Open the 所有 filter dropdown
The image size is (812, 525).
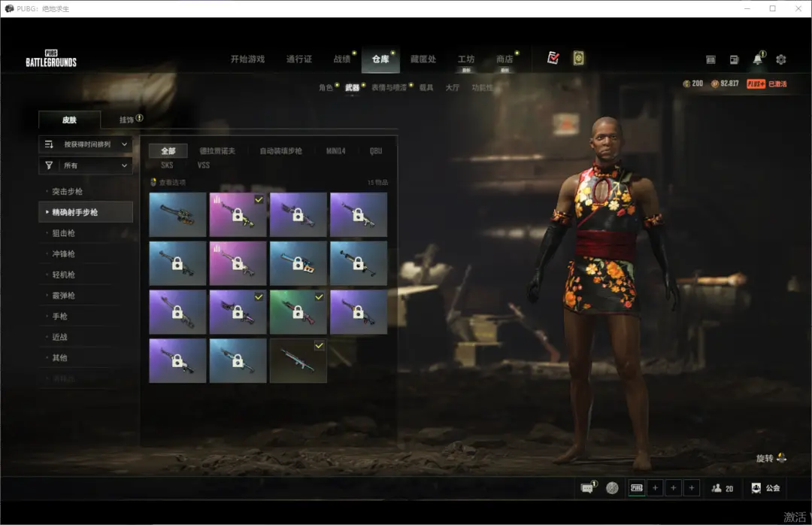[x=86, y=165]
